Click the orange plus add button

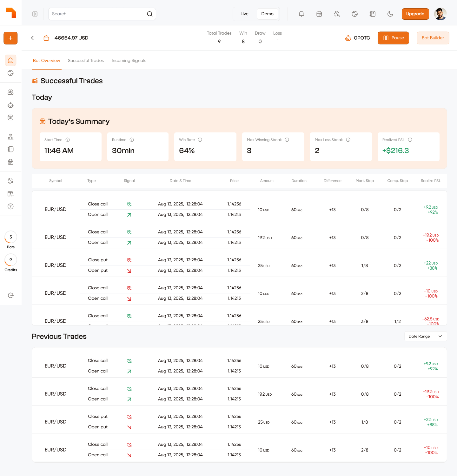pyautogui.click(x=10, y=38)
